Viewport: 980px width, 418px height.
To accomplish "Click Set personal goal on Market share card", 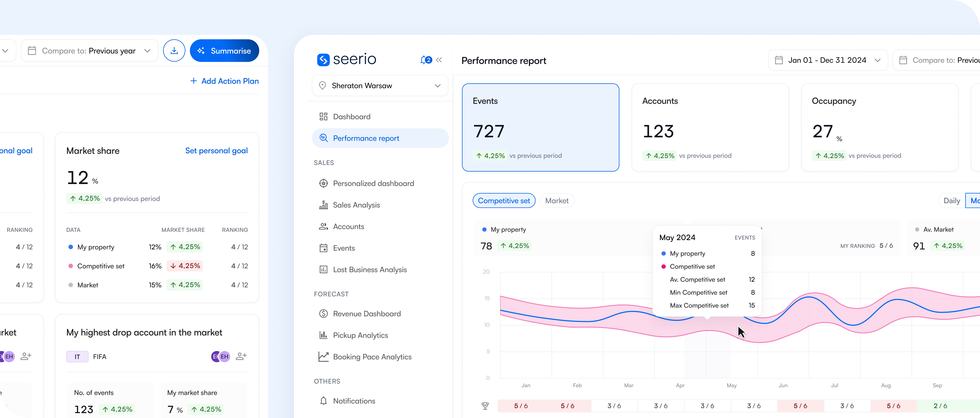I will coord(216,150).
